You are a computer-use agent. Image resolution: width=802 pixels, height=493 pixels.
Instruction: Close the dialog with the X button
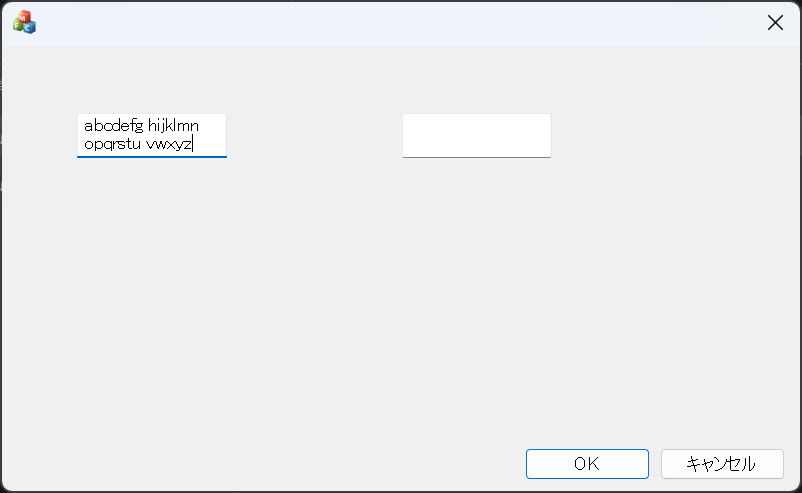click(775, 23)
